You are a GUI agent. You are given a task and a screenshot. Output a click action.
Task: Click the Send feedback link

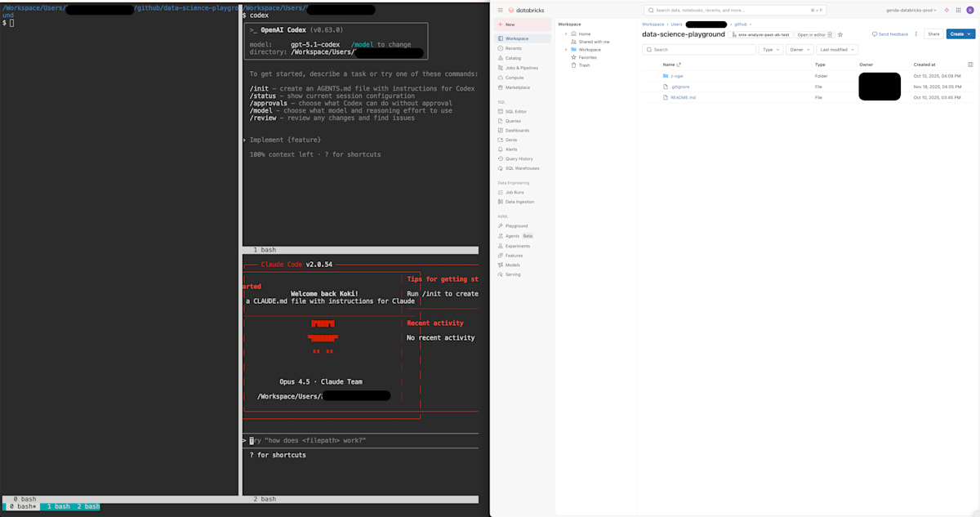890,34
